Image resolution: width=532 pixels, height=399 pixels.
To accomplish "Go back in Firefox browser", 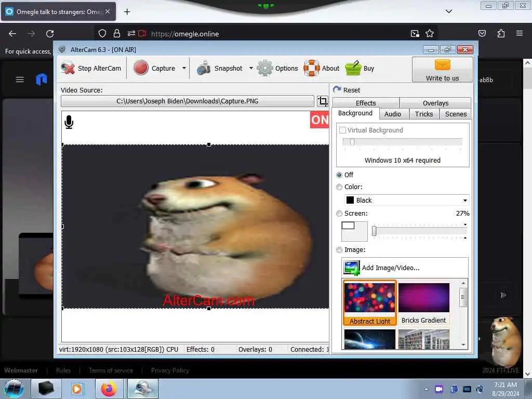I will tap(12, 34).
